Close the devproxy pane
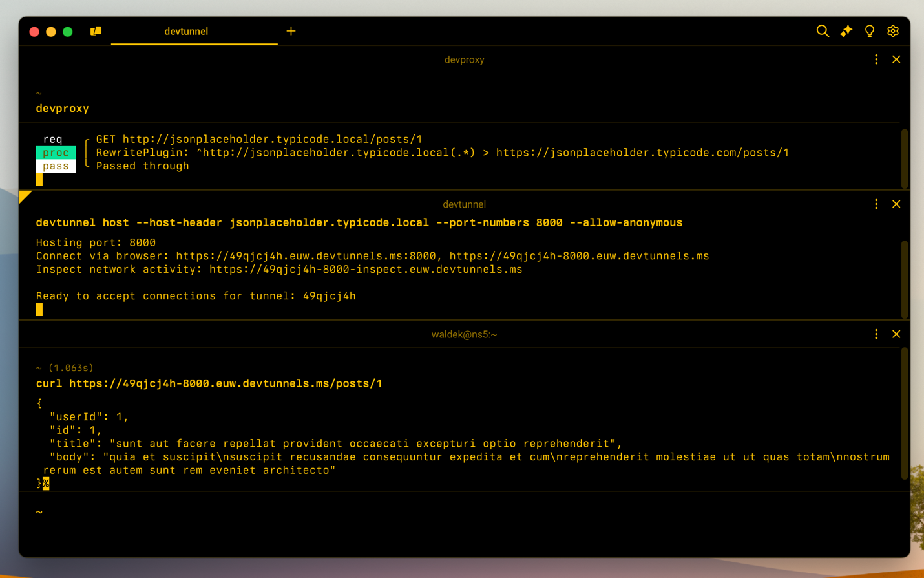This screenshot has height=578, width=924. pos(896,59)
